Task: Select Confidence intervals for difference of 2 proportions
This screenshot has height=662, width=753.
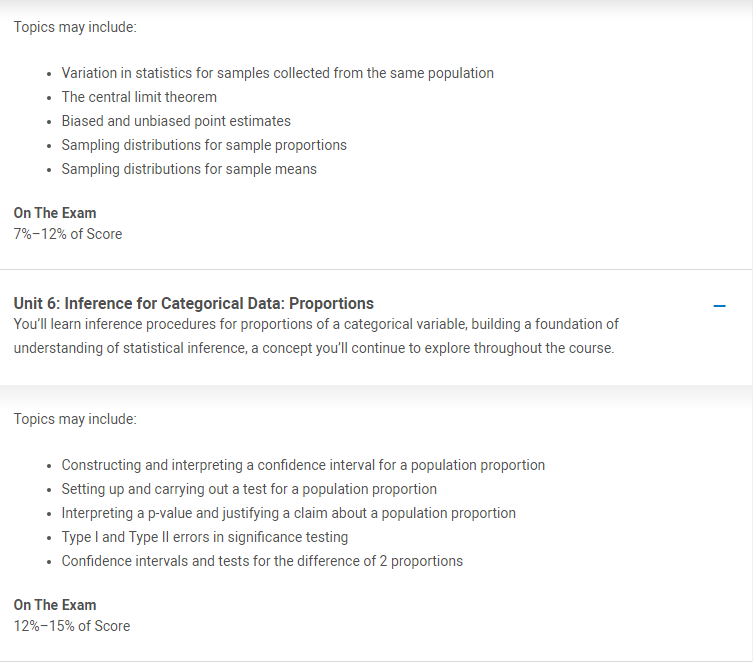Action: click(x=262, y=561)
